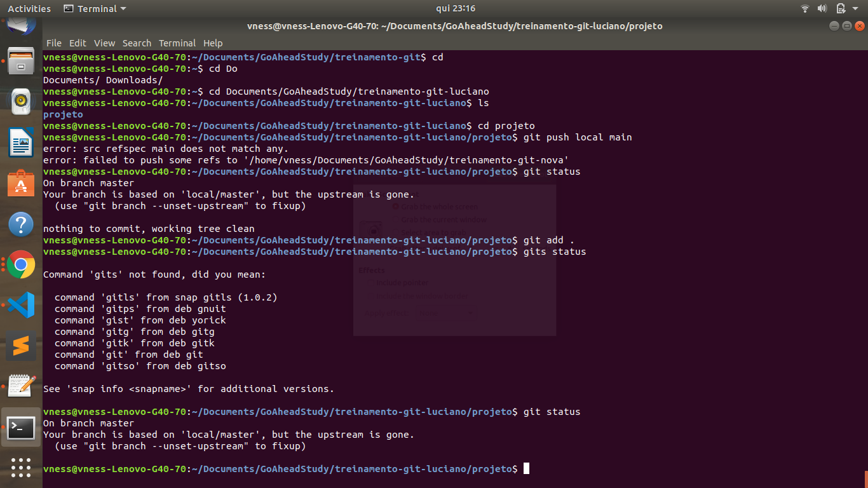Click the 'git add .' command text
The width and height of the screenshot is (868, 488).
(x=549, y=240)
